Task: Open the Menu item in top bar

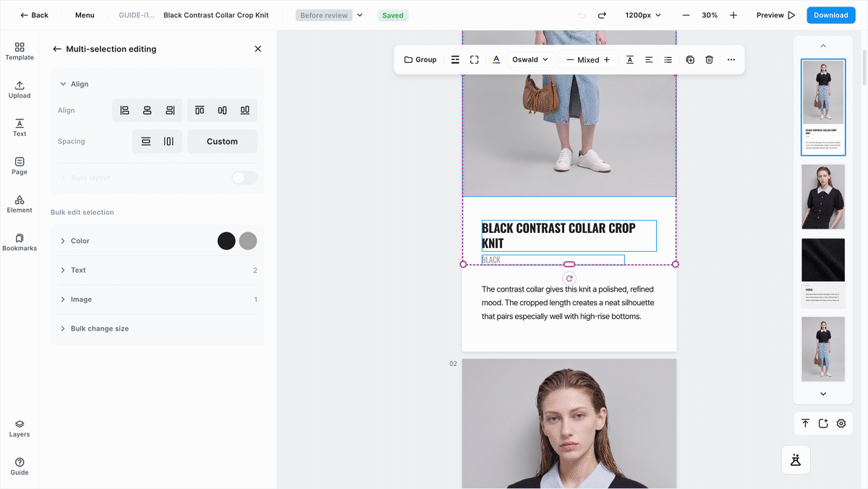Action: point(85,15)
